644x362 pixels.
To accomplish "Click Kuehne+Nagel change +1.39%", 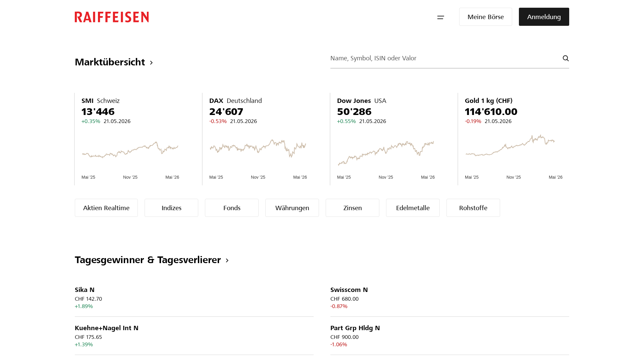I will (x=84, y=345).
